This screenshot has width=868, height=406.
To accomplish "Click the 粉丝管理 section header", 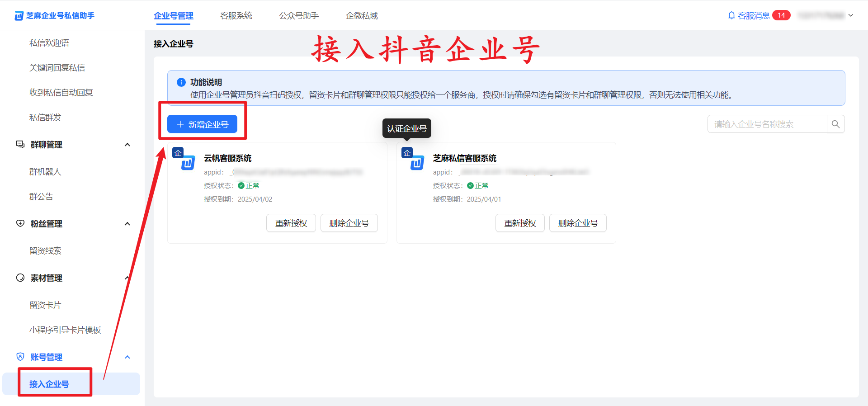I will [x=46, y=224].
